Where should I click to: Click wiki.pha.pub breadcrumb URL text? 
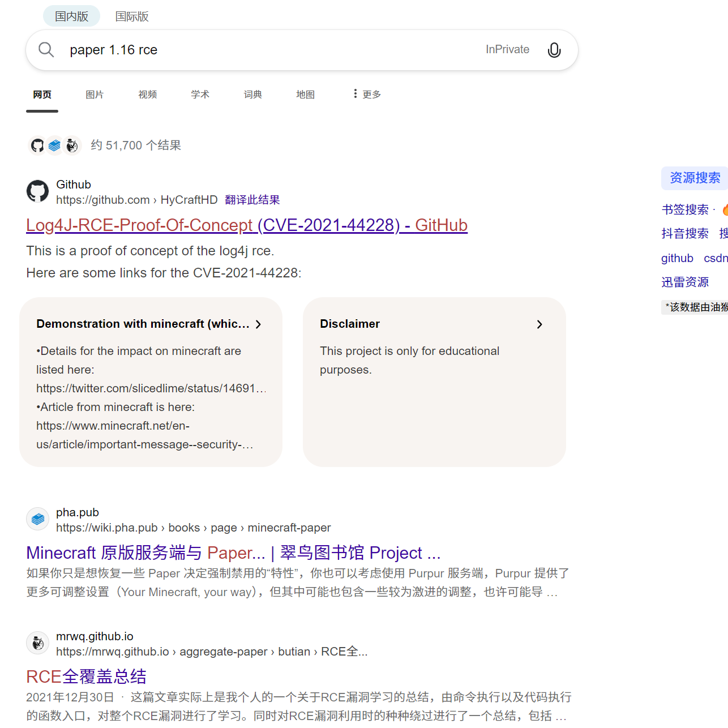coord(193,528)
